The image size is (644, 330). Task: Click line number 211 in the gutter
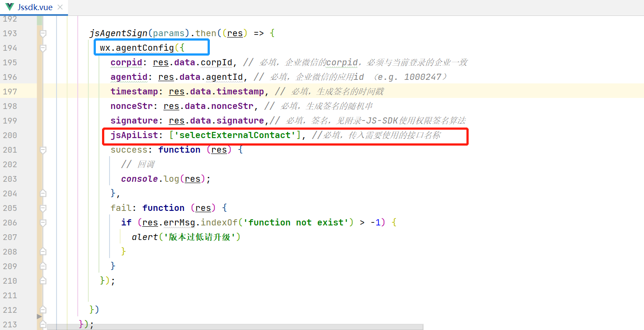point(10,296)
